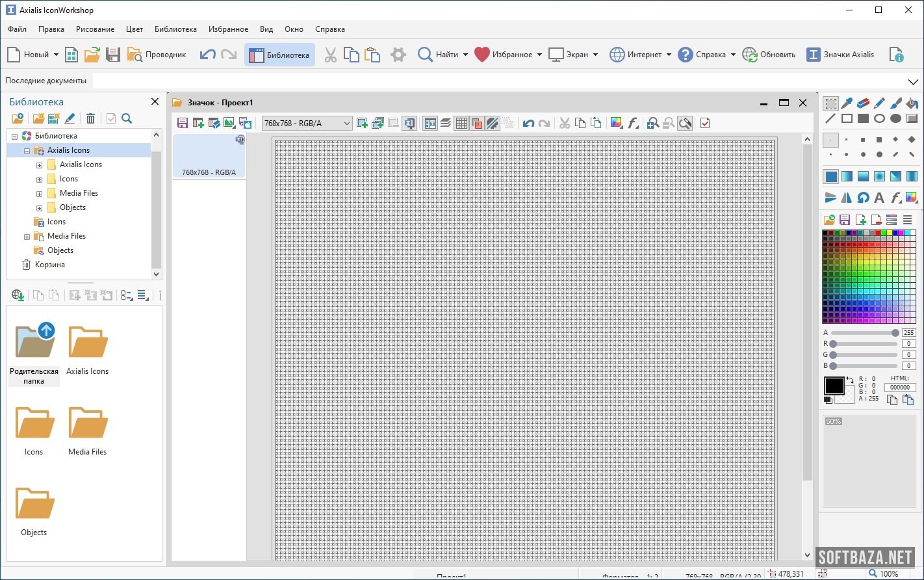Toggle the pixel grid display
This screenshot has width=924, height=580.
[461, 123]
